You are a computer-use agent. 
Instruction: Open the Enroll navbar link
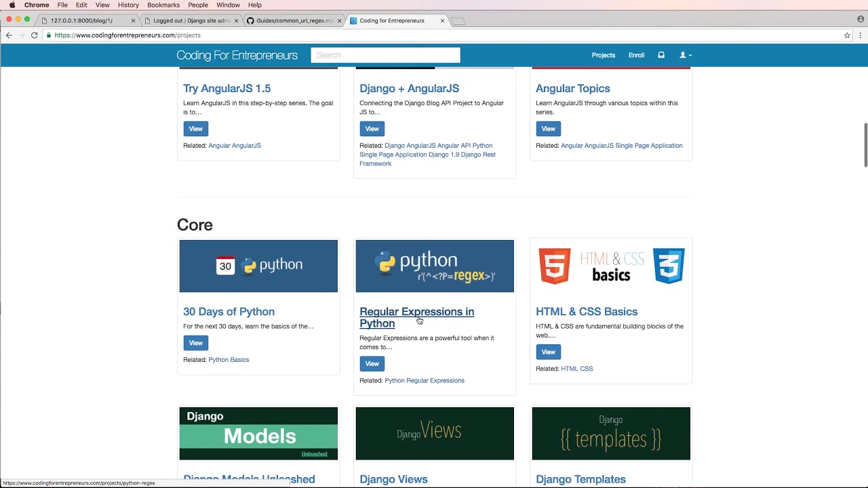636,55
